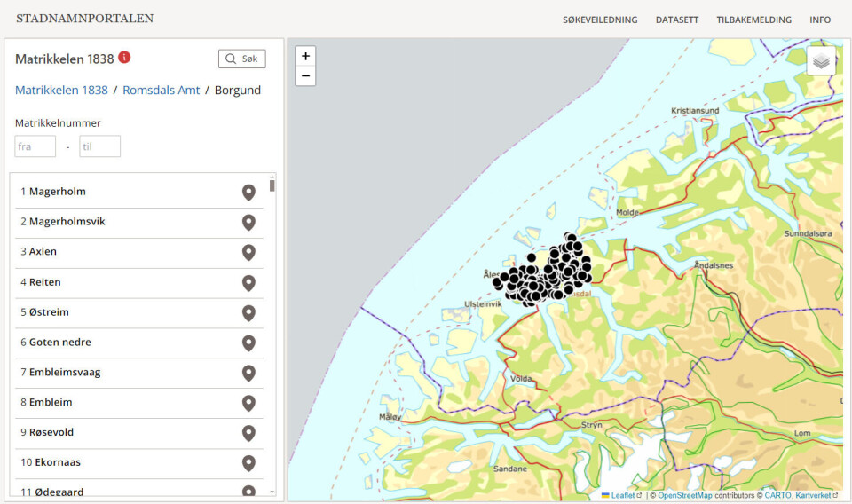Image resolution: width=852 pixels, height=504 pixels.
Task: Open the Leaflet attribution link
Action: pyautogui.click(x=622, y=495)
